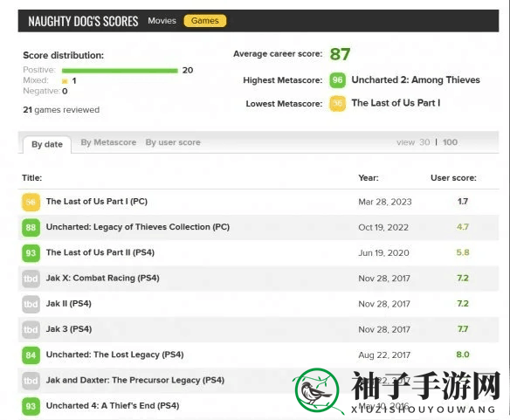Open The Last of Us Part I lowest score link
The image size is (510, 420).
click(x=396, y=103)
